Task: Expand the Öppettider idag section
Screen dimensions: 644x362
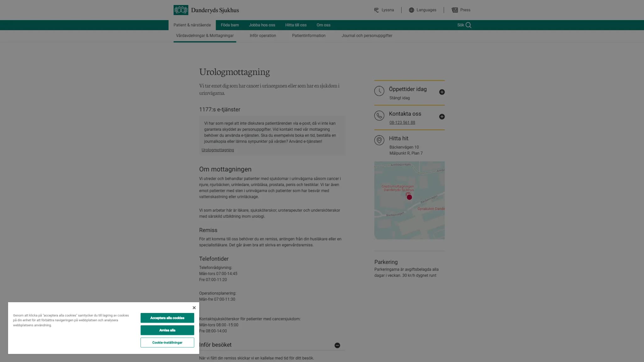Action: point(442,92)
